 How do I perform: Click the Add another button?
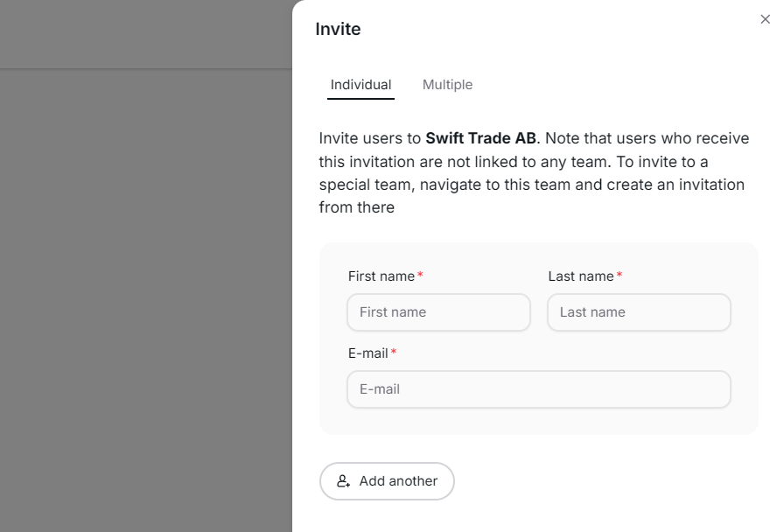387,481
